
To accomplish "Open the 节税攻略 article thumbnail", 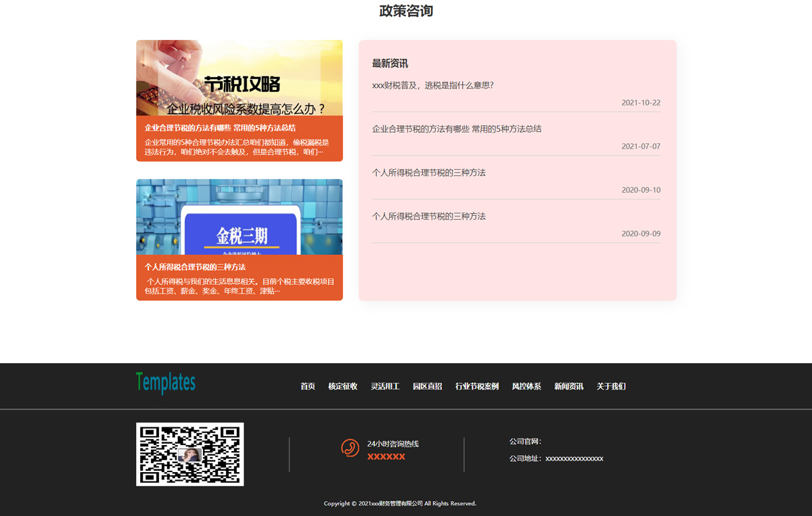I will coord(239,78).
